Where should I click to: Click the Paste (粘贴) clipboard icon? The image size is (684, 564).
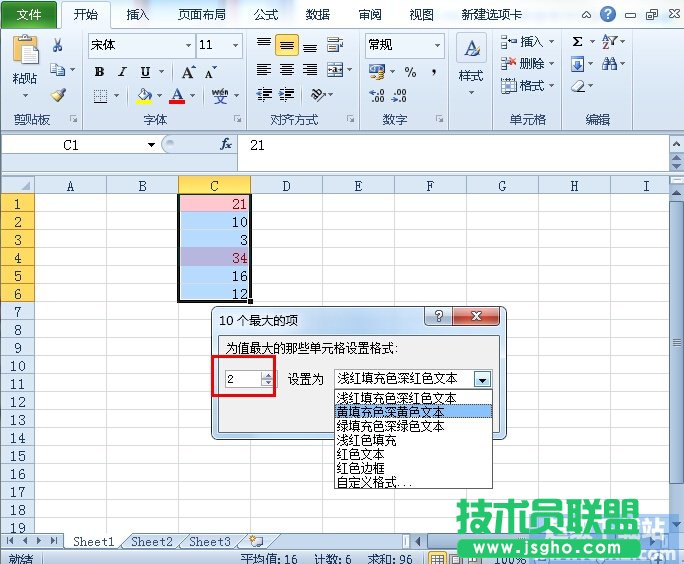click(x=25, y=52)
